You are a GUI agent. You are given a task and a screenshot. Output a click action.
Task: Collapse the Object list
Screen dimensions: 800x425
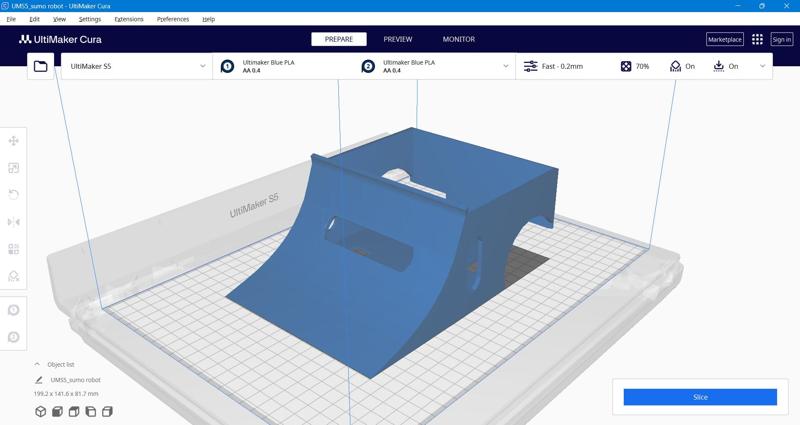pos(37,364)
